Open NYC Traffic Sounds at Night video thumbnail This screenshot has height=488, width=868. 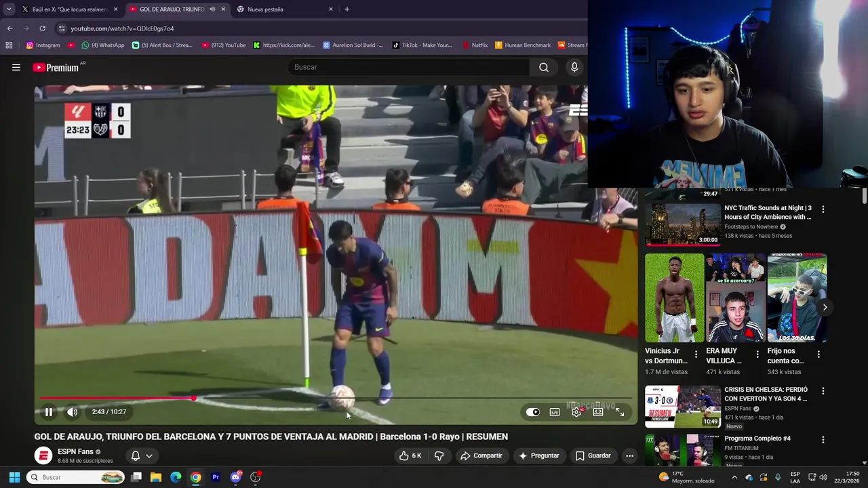pos(682,224)
